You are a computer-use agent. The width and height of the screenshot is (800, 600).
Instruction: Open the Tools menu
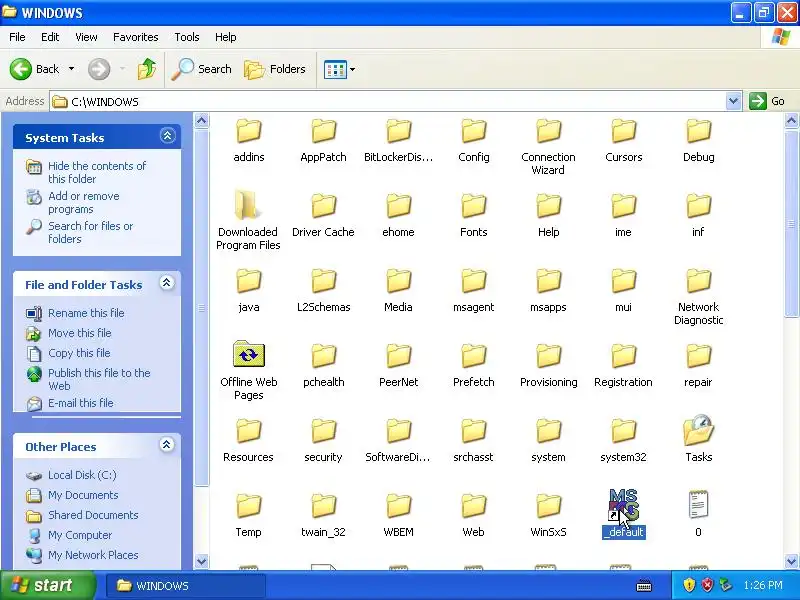pyautogui.click(x=187, y=37)
